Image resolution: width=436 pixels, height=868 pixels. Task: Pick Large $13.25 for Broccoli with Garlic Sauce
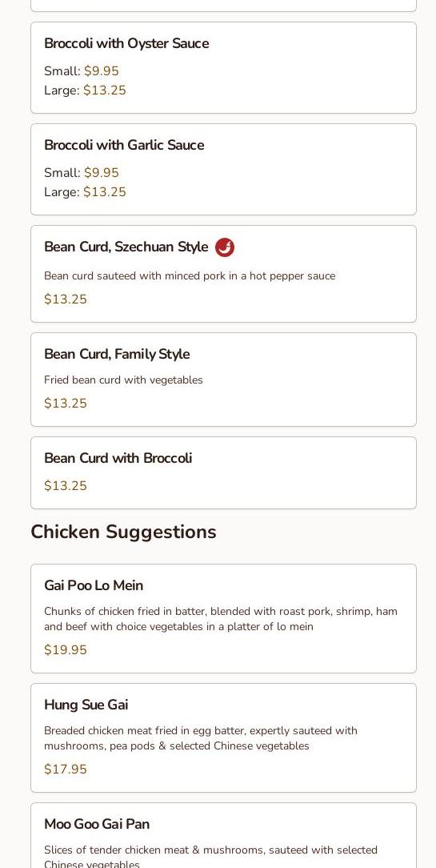(x=86, y=192)
